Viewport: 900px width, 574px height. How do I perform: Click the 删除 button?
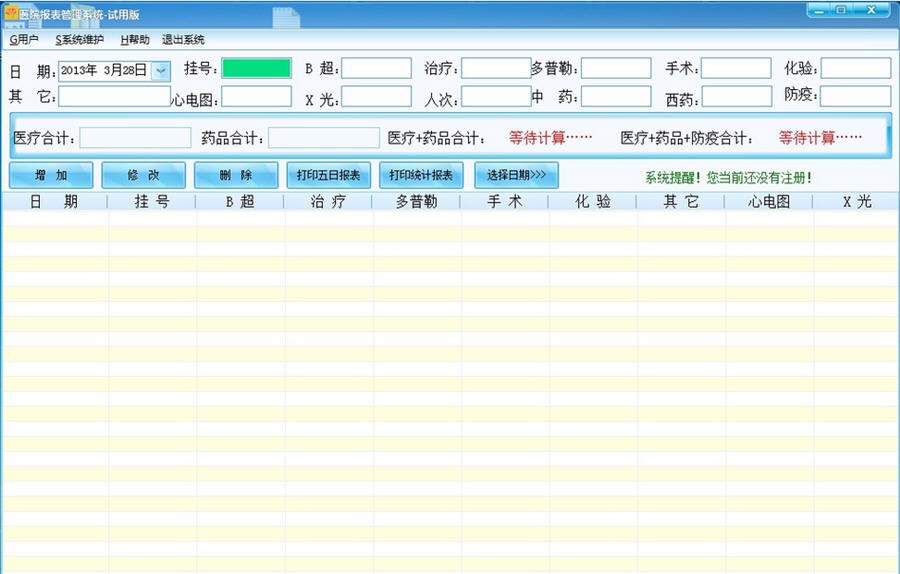point(236,175)
